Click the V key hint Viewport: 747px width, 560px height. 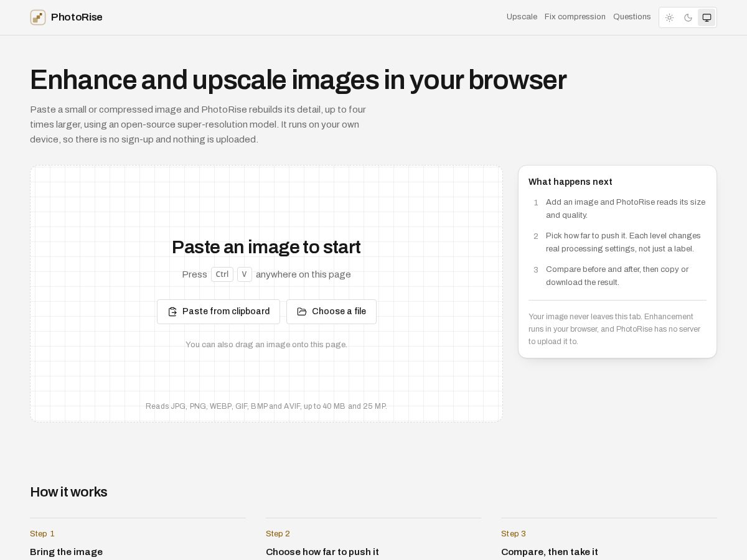click(x=245, y=274)
